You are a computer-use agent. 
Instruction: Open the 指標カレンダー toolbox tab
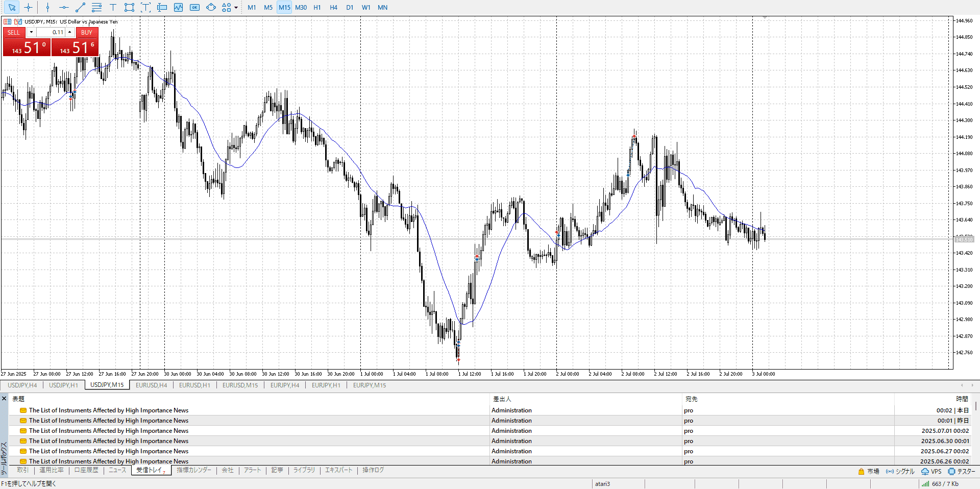[x=193, y=470]
